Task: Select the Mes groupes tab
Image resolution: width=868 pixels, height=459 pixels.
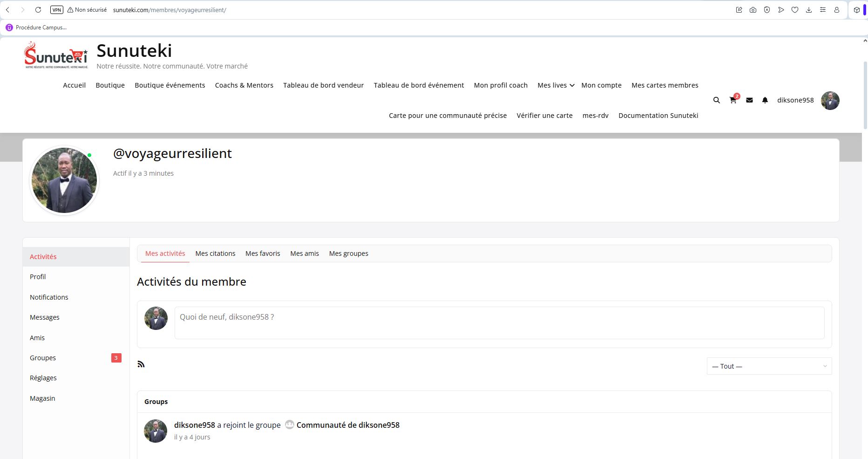Action: [348, 253]
